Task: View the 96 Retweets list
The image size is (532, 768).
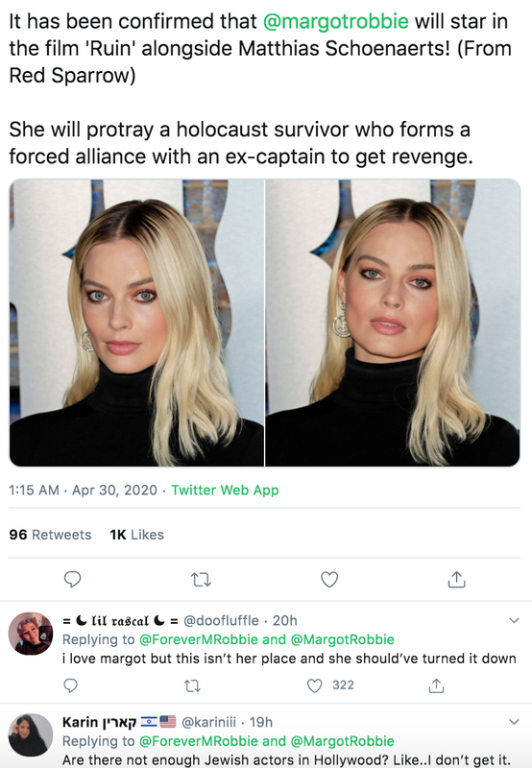Action: [x=50, y=535]
